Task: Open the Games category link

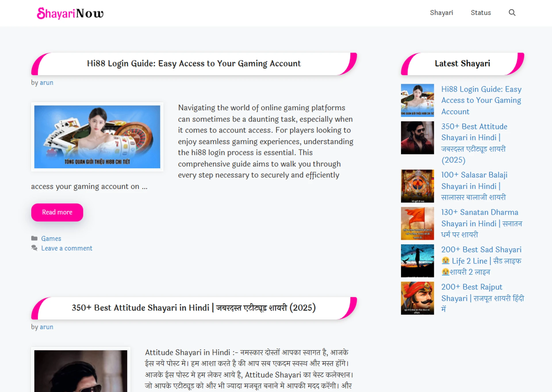Action: (x=51, y=239)
